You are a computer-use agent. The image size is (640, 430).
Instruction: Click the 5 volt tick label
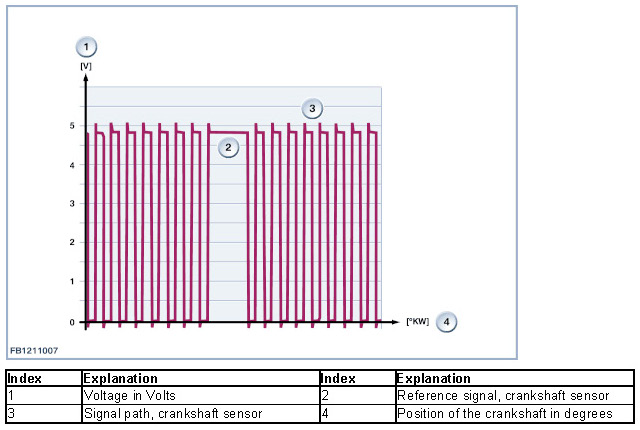71,126
